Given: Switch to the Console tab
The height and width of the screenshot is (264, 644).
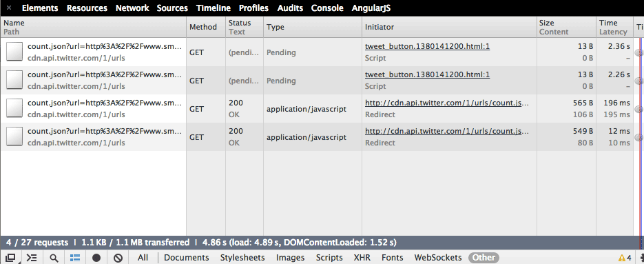Looking at the screenshot, I should [327, 8].
